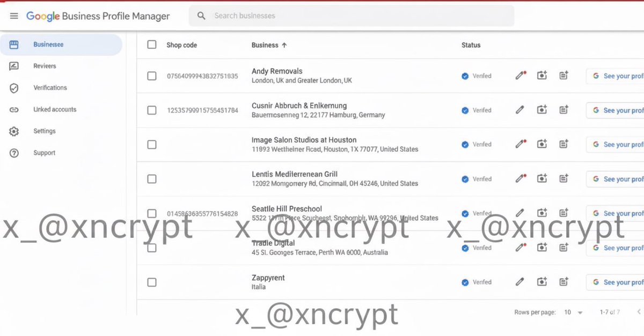
Task: See your profile for Zappyrent
Action: [x=615, y=282]
